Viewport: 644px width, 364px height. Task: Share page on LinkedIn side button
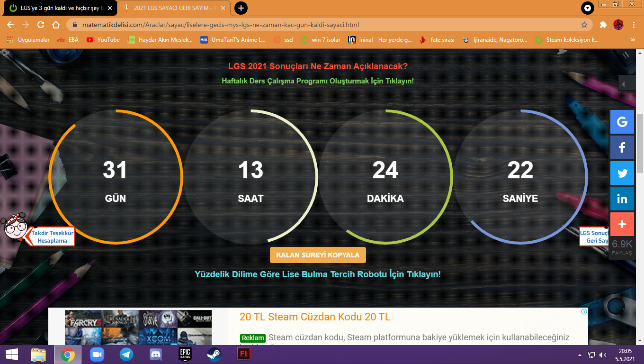click(x=622, y=199)
